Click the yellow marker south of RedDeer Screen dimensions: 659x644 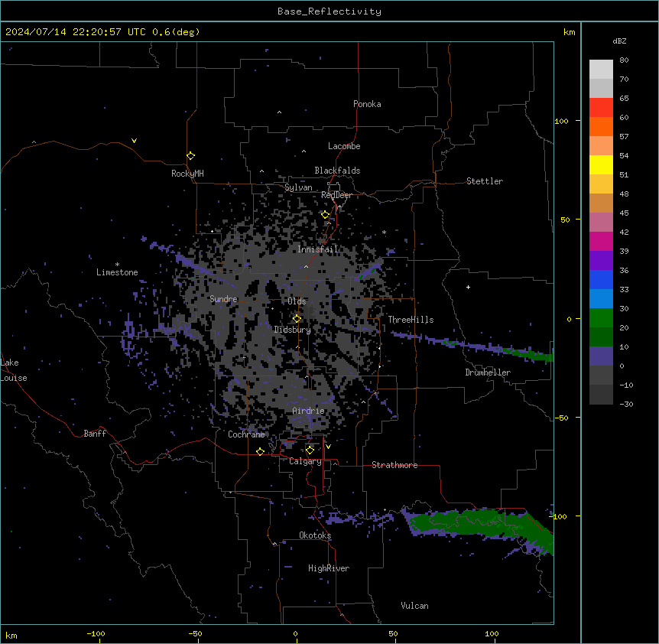325,215
